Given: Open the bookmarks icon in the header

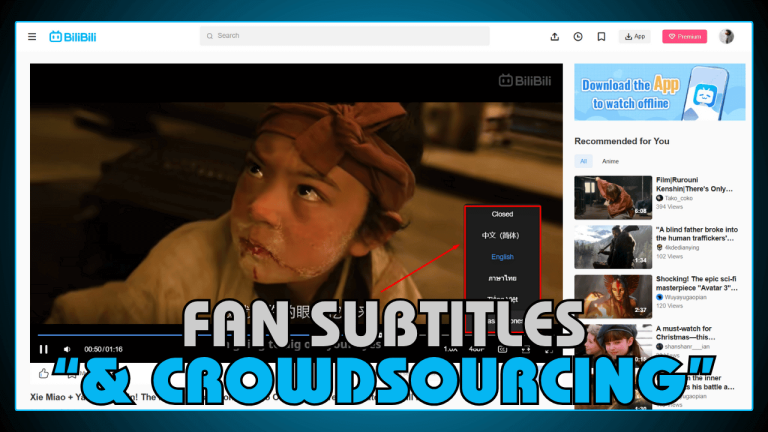Looking at the screenshot, I should point(601,36).
